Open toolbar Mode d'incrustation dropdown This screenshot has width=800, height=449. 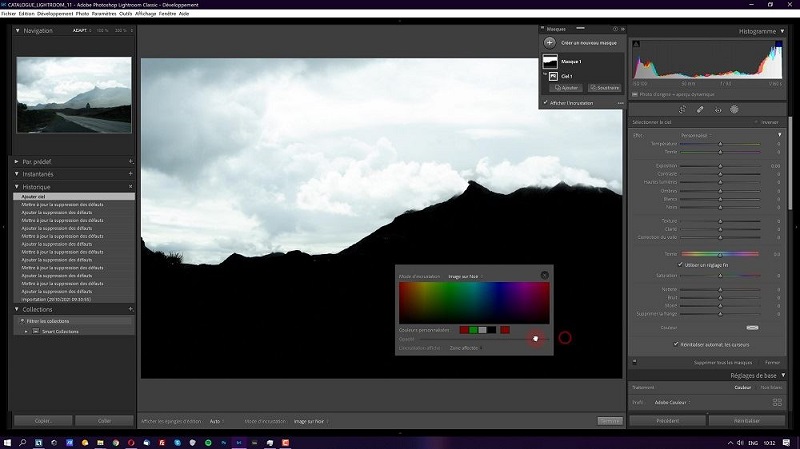(311, 421)
